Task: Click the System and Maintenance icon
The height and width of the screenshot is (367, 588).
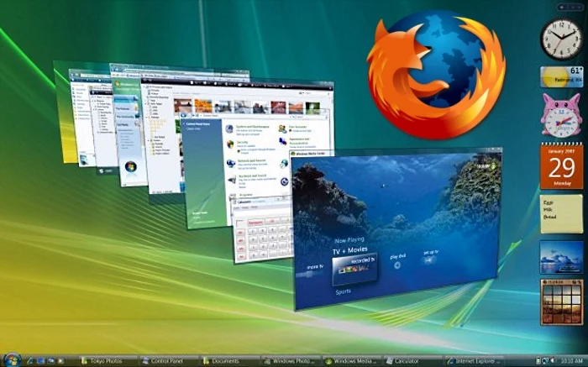Action: (x=229, y=129)
